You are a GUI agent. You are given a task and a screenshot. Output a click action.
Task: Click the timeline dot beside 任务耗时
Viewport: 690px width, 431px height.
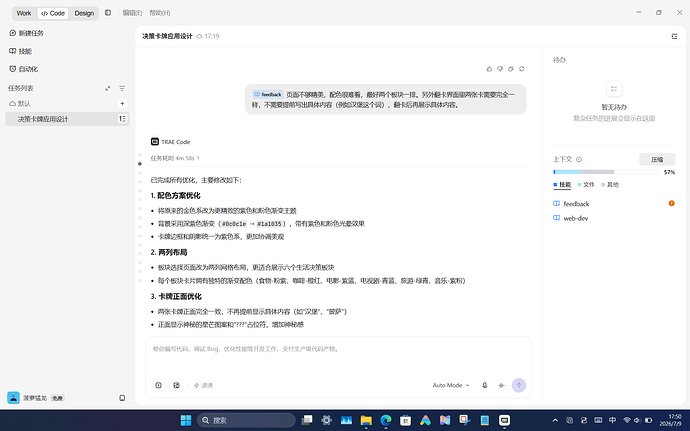(x=140, y=164)
